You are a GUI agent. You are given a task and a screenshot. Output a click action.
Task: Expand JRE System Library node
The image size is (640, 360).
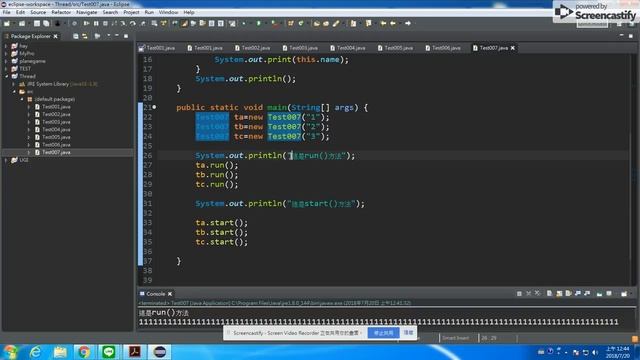coord(13,84)
